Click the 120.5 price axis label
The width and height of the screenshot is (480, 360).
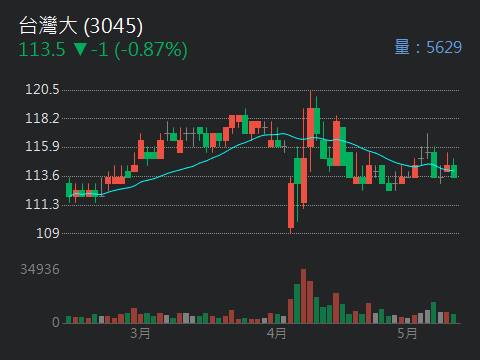point(42,90)
